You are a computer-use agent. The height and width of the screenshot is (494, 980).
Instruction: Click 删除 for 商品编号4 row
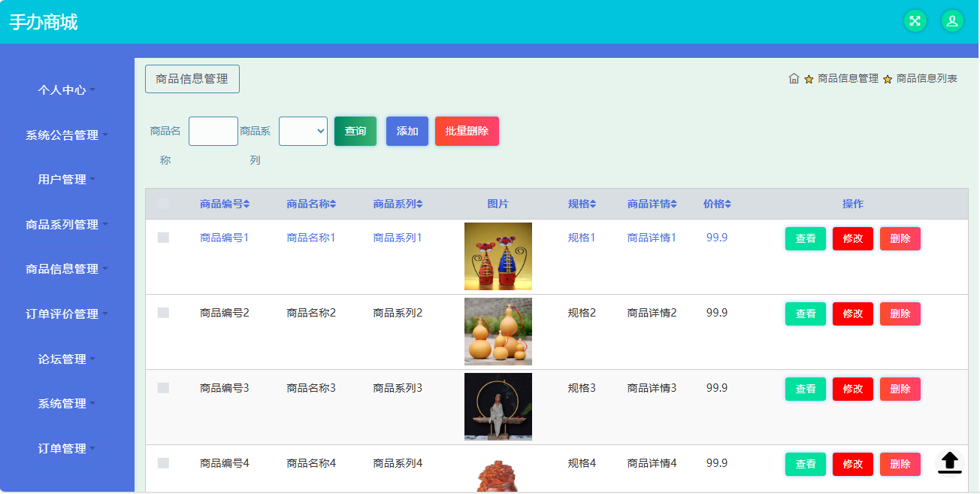(x=900, y=464)
